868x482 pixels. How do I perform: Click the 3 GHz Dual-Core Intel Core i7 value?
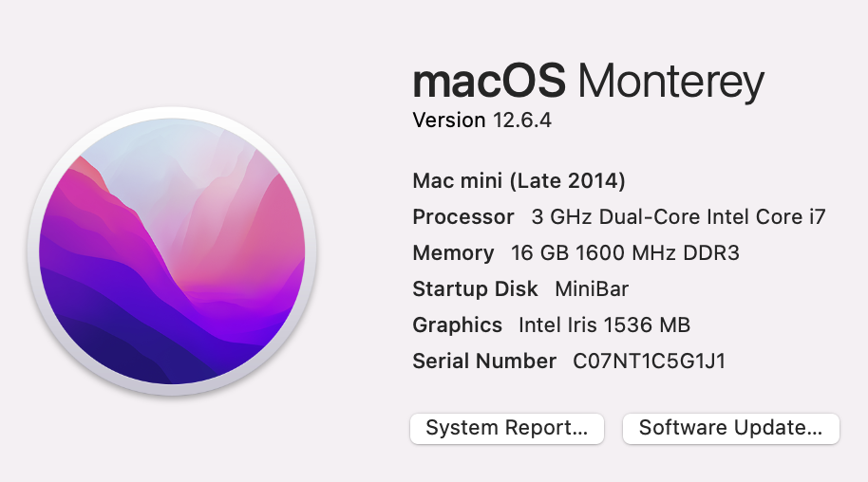pyautogui.click(x=678, y=216)
